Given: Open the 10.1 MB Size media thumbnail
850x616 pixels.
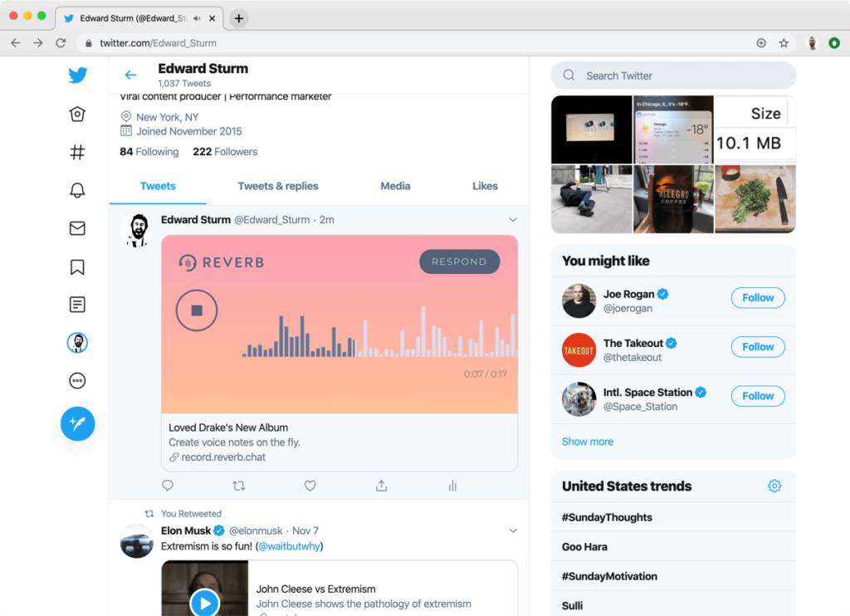Looking at the screenshot, I should (755, 130).
